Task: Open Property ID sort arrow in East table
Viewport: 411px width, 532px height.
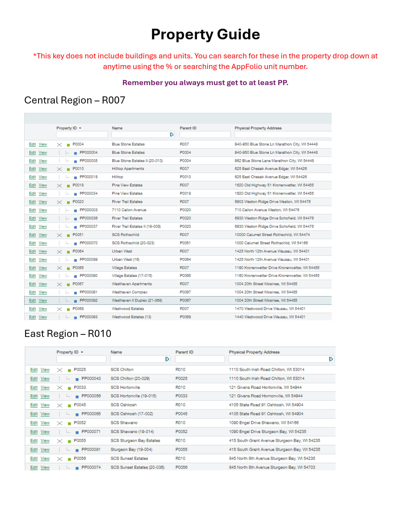Action: tap(82, 352)
